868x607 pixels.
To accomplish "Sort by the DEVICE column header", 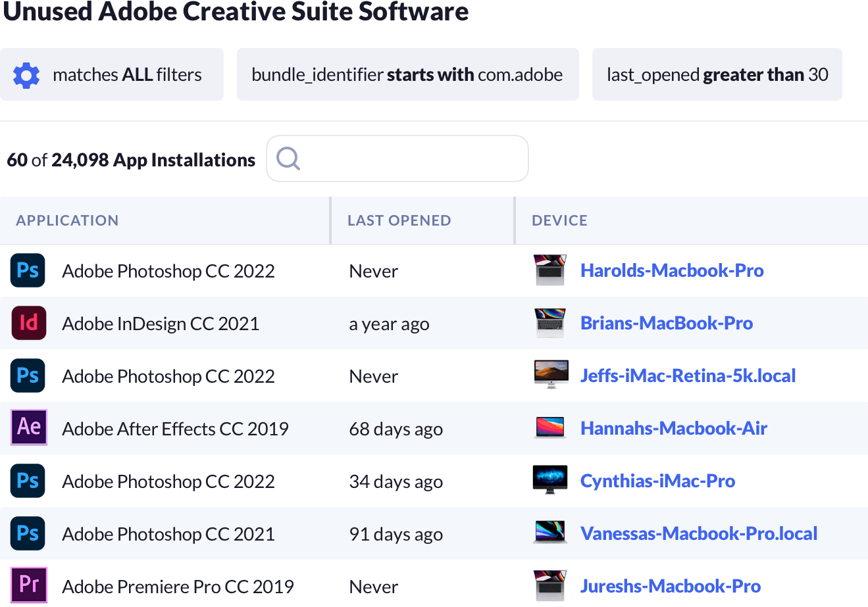I will (x=559, y=221).
